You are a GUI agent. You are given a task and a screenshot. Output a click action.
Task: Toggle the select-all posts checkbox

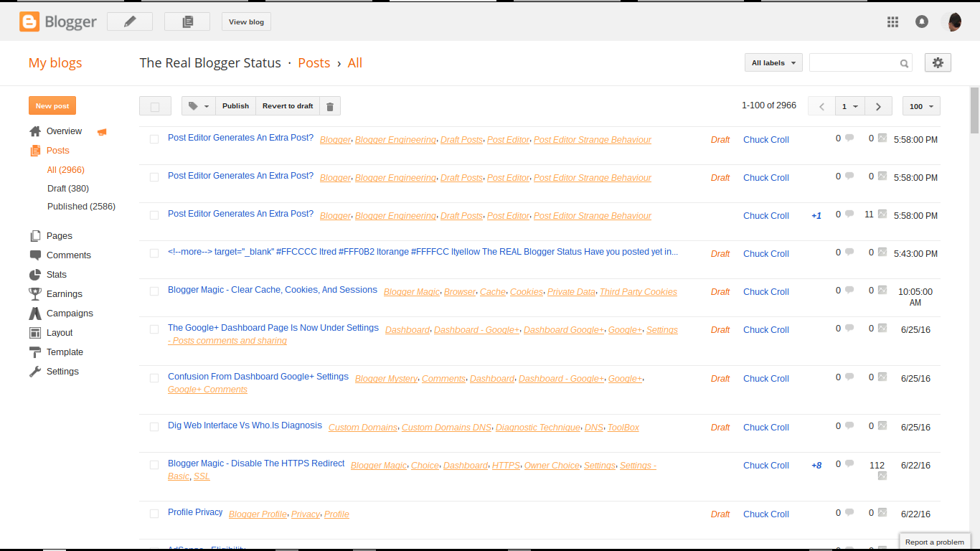[155, 106]
